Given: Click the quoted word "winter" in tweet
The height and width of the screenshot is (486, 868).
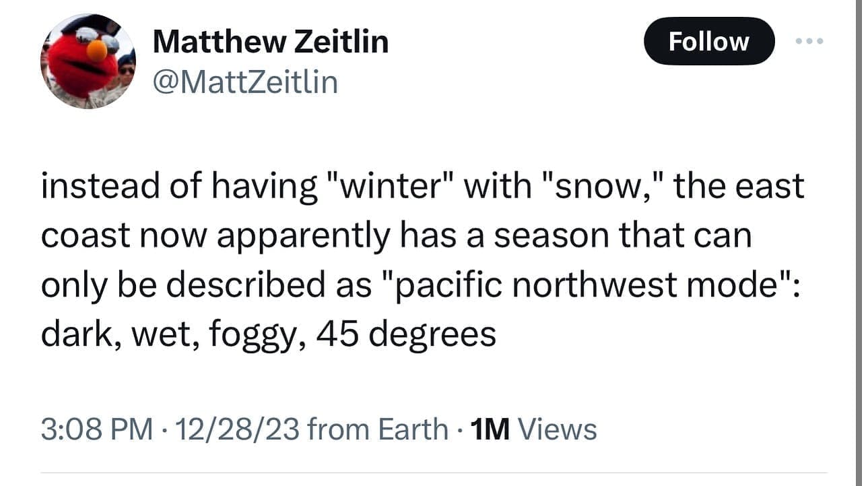Looking at the screenshot, I should click(x=389, y=187).
